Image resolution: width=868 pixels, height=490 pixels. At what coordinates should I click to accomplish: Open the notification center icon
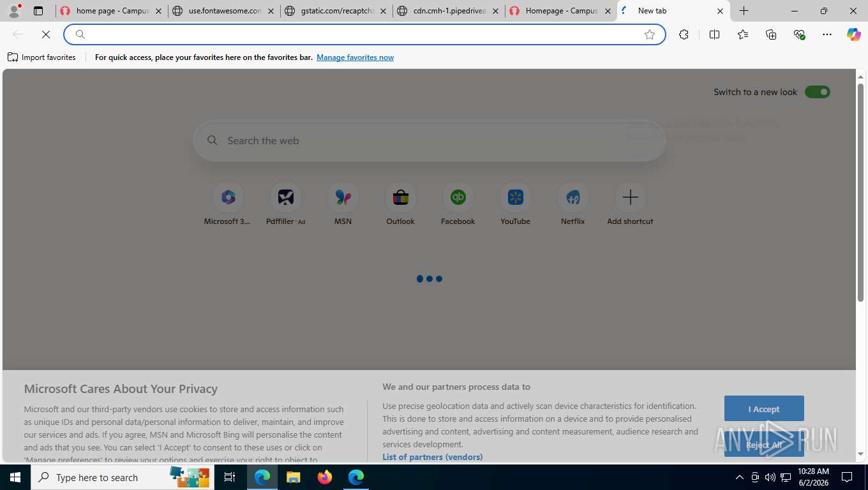847,477
